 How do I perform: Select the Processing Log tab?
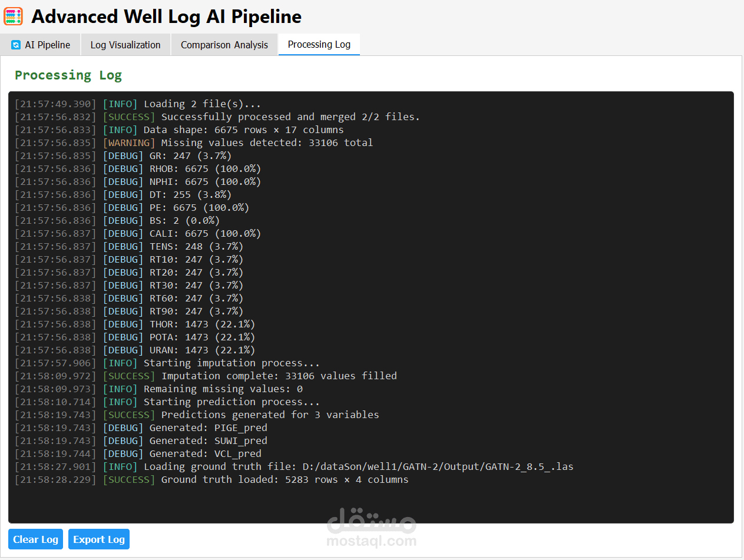pyautogui.click(x=319, y=44)
